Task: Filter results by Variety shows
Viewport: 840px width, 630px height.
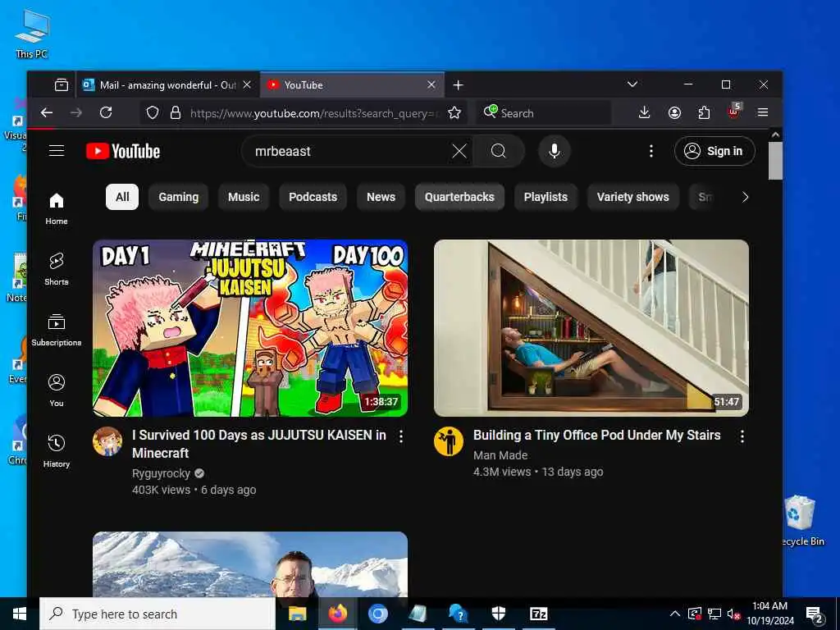Action: click(x=633, y=197)
